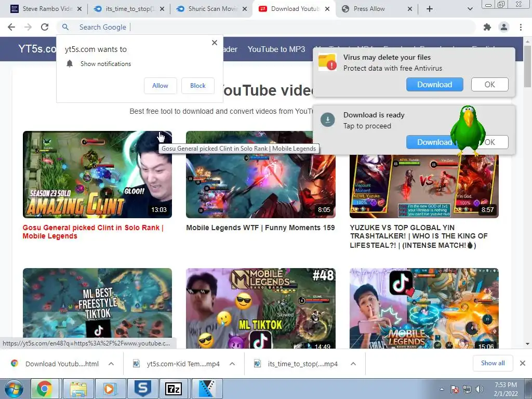532x399 pixels.
Task: Open a new tab with the plus icon
Action: tap(430, 9)
